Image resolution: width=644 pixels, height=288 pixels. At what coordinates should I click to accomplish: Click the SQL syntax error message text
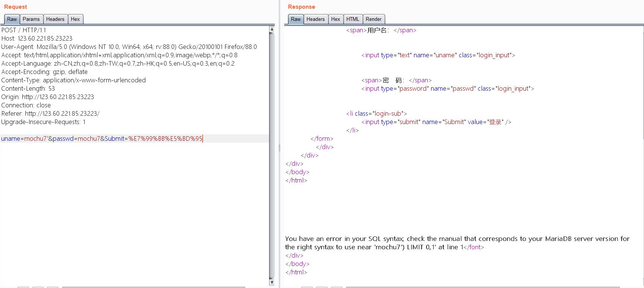pyautogui.click(x=457, y=243)
